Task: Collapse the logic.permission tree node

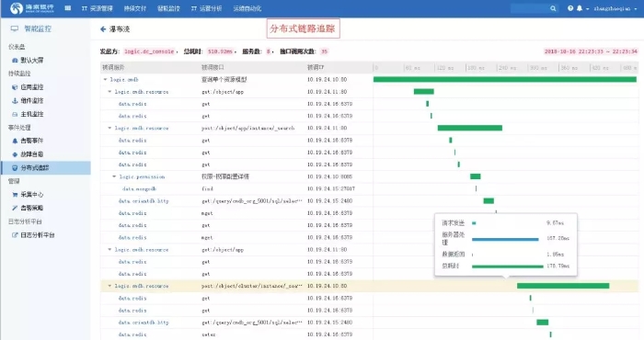Action: 115,176
